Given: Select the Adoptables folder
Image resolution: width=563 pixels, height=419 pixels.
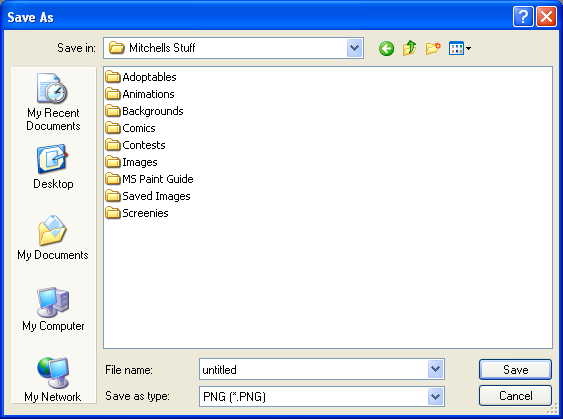Looking at the screenshot, I should click(x=141, y=77).
